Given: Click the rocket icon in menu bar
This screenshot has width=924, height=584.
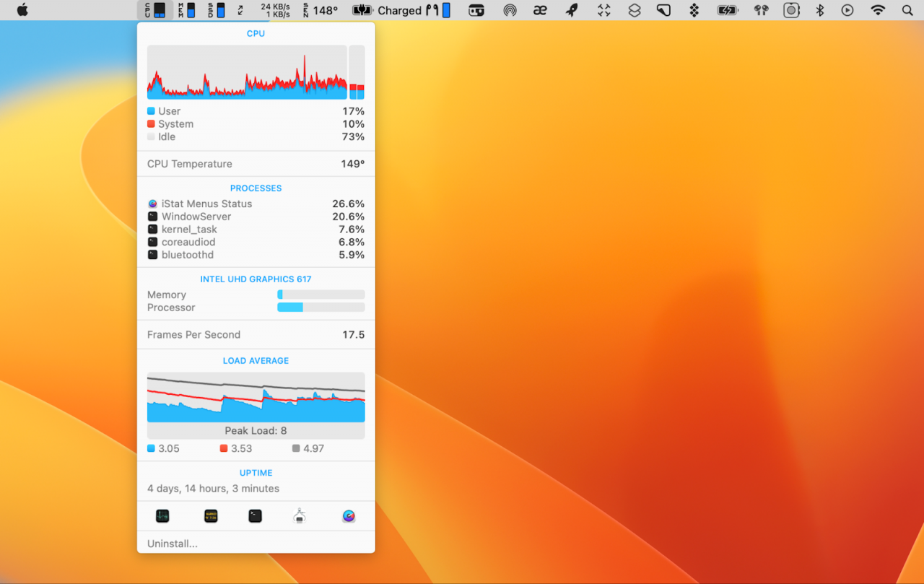Looking at the screenshot, I should 572,10.
